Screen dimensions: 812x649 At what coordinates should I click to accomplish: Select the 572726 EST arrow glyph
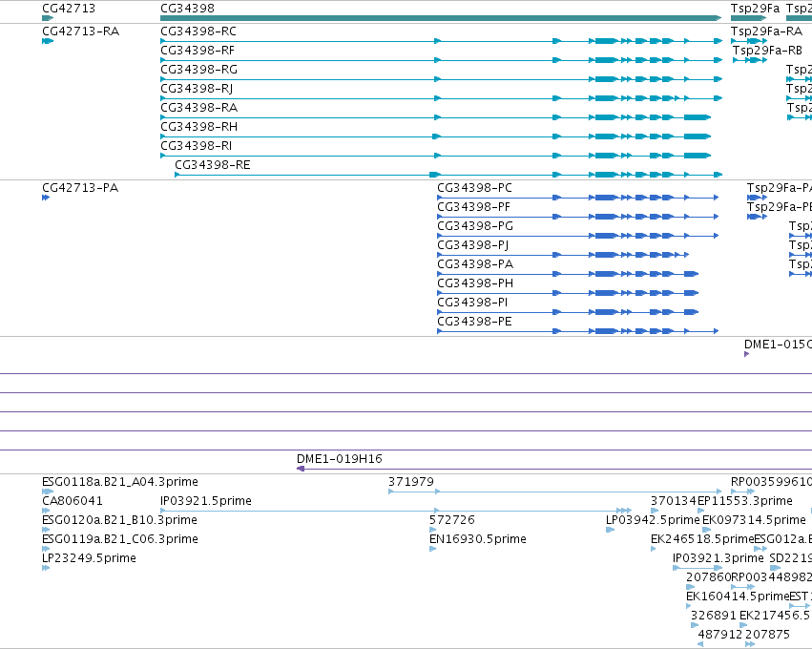[x=433, y=530]
